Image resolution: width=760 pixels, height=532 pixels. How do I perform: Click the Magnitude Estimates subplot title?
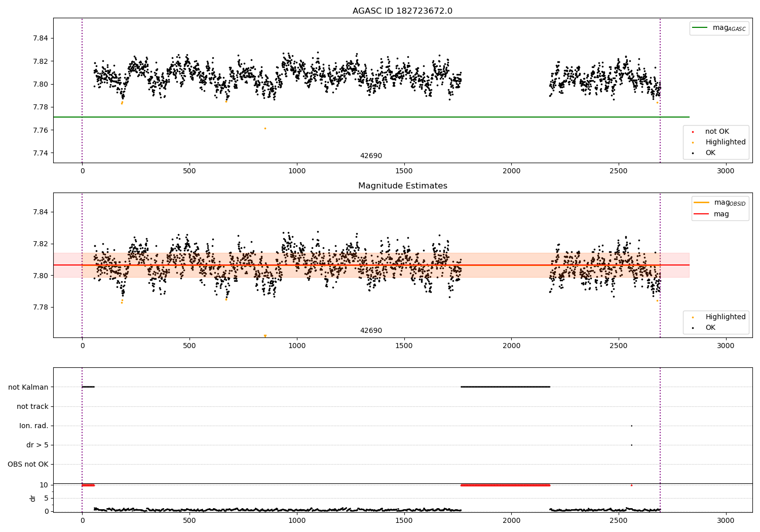[402, 186]
